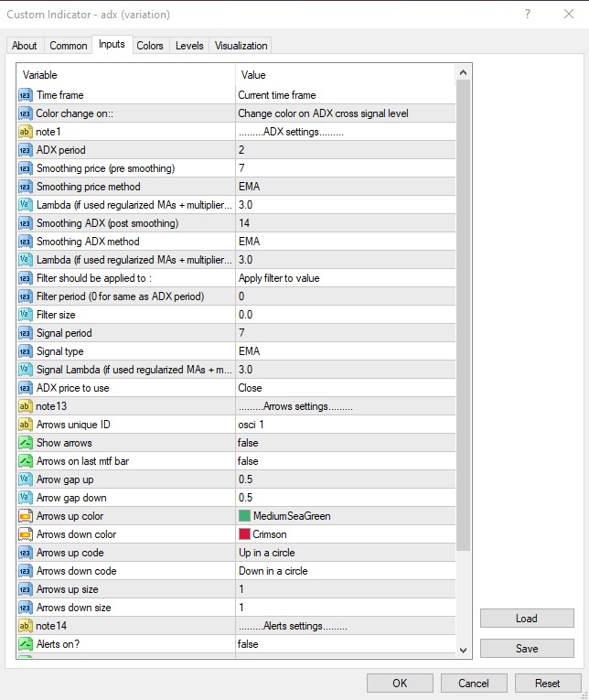The image size is (589, 700).
Task: Switch to the Colors tab
Action: coord(150,46)
